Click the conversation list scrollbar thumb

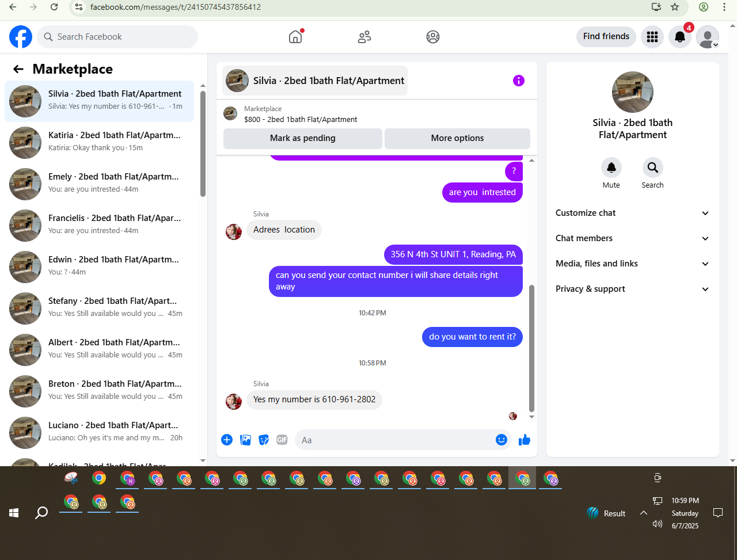point(203,143)
